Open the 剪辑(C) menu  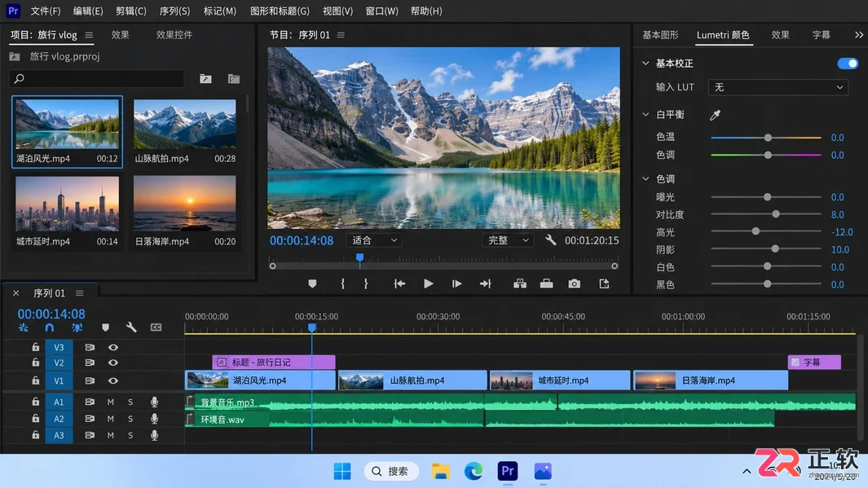[131, 11]
